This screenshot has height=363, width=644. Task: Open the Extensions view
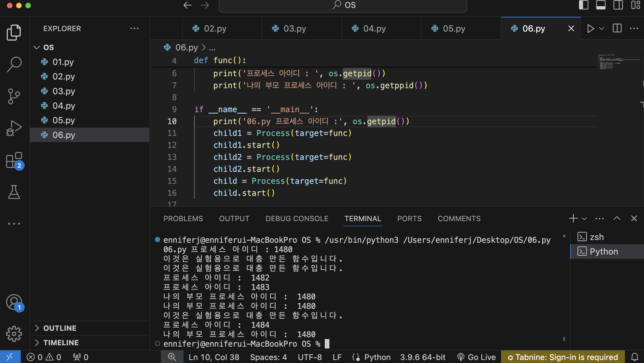(14, 160)
